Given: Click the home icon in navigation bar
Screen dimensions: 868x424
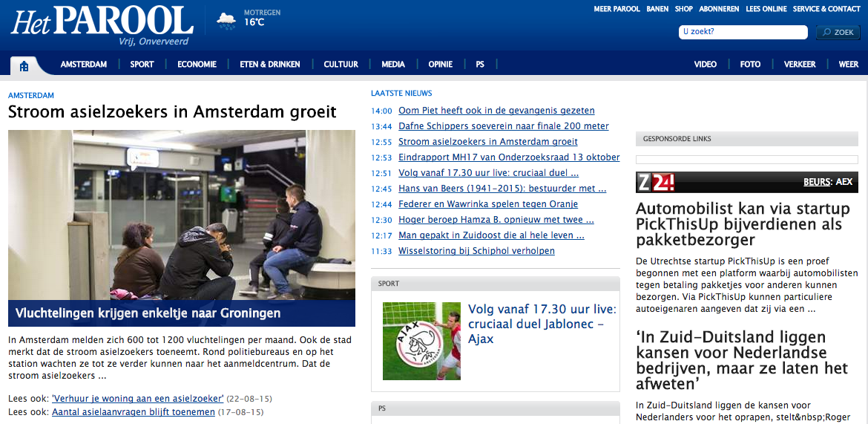Looking at the screenshot, I should (x=24, y=65).
